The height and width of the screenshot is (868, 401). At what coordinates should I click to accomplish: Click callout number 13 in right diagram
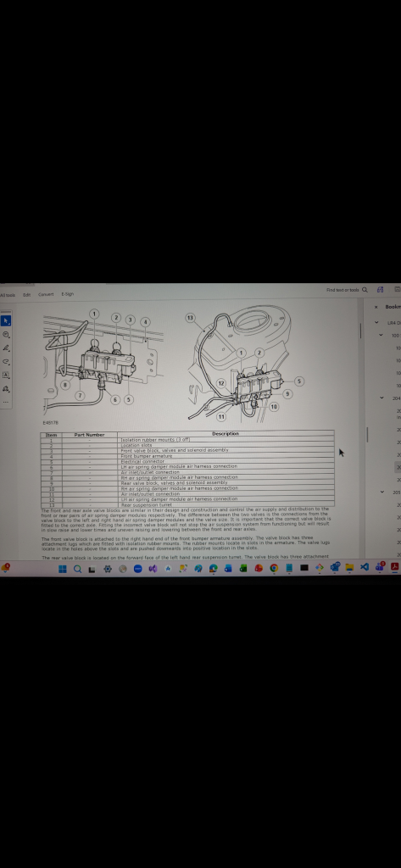[x=190, y=318]
